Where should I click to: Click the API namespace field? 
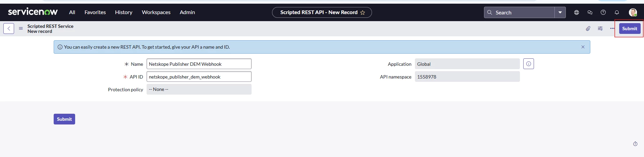click(467, 76)
